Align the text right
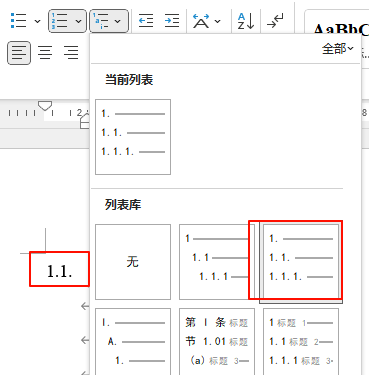Screen dimensions: 369x375 pos(71,53)
